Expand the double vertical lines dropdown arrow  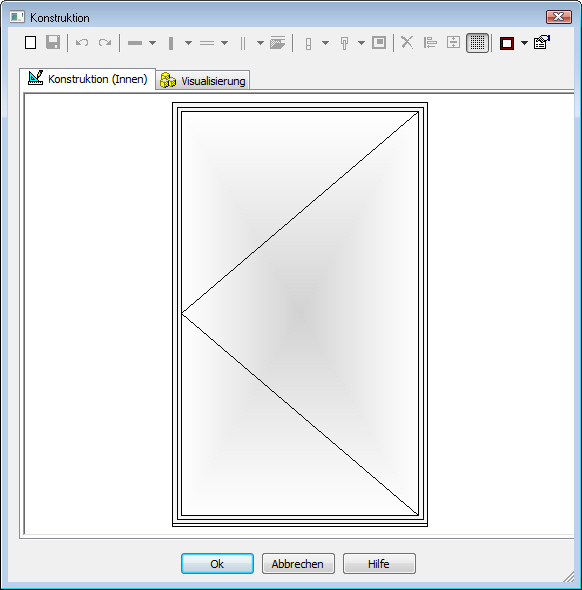tap(260, 43)
